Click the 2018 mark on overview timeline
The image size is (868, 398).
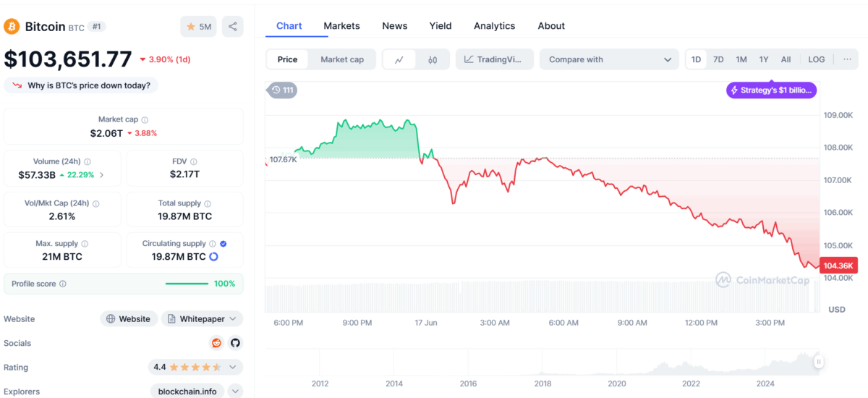[542, 383]
